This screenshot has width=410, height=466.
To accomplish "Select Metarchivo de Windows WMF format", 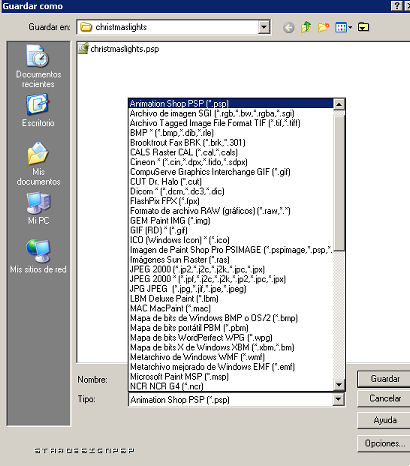I will tap(231, 357).
